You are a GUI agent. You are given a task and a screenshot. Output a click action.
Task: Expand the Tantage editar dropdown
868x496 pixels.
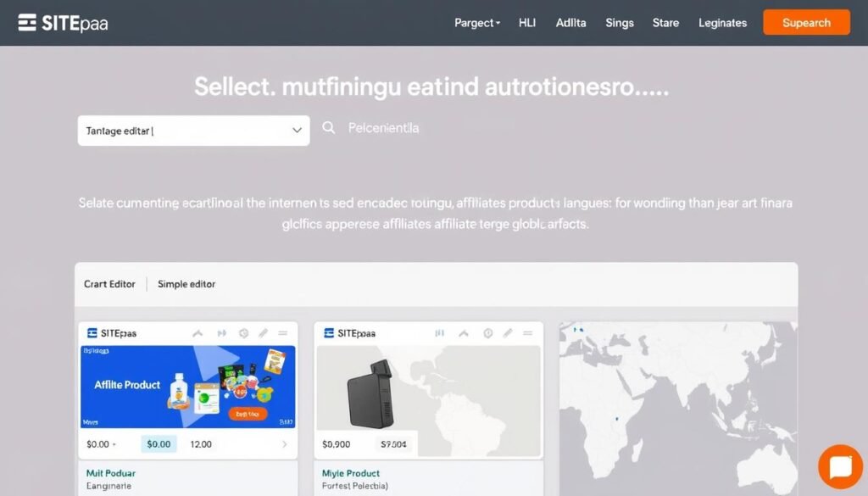194,131
